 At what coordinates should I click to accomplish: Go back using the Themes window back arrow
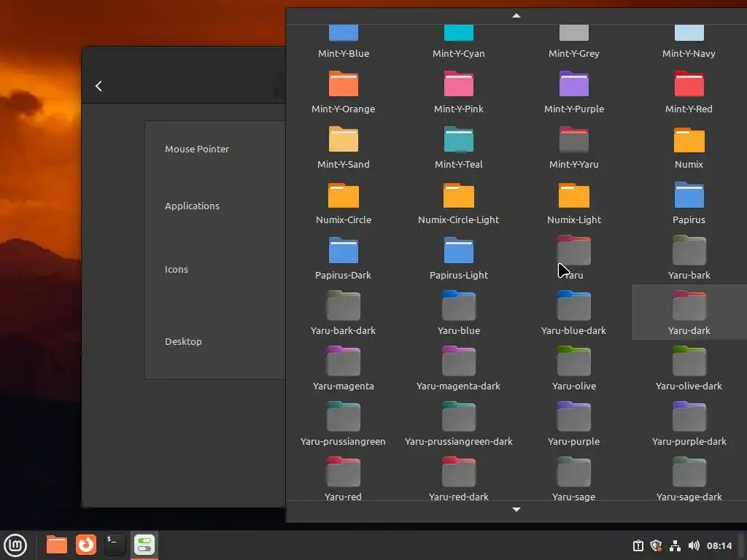[x=98, y=86]
